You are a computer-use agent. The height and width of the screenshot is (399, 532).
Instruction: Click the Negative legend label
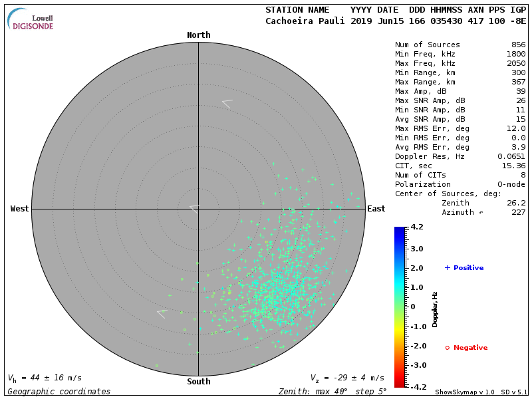tap(471, 348)
